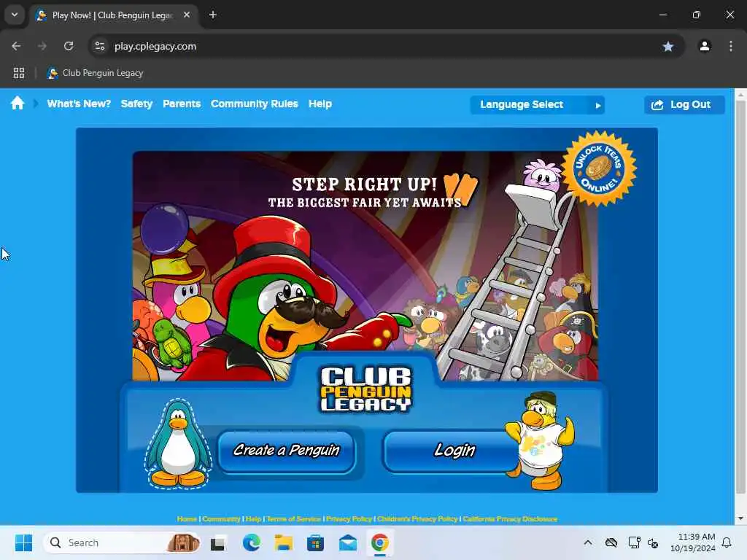Go to the home icon in site navigation

[x=18, y=104]
